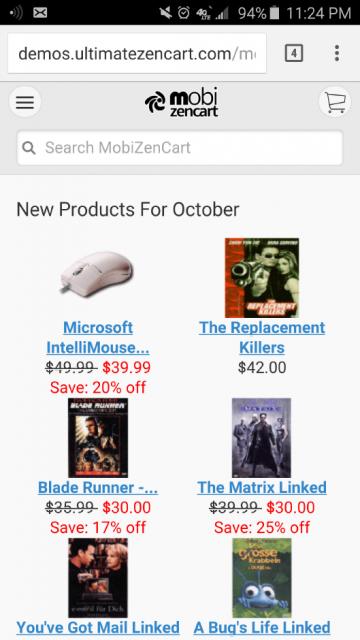
Task: Select the Blade Runner cover thumbnail
Action: point(98,438)
